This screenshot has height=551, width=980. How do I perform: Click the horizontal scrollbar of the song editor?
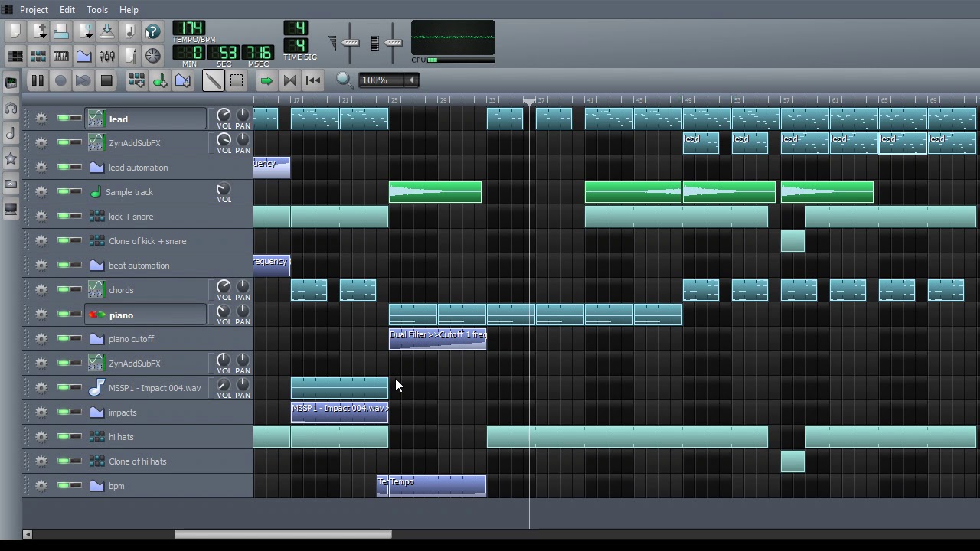point(283,534)
